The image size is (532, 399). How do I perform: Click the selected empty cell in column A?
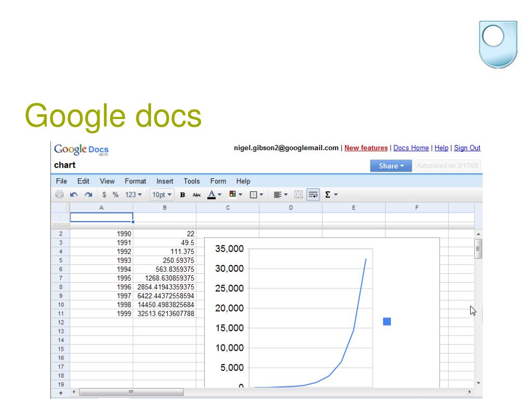(x=101, y=217)
